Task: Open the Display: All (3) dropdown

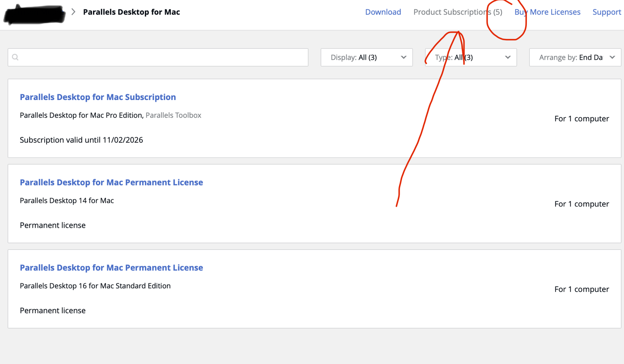Action: pyautogui.click(x=367, y=57)
